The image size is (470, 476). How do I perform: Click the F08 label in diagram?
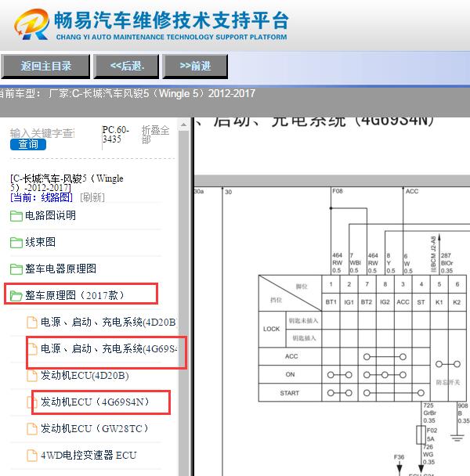[x=338, y=191]
